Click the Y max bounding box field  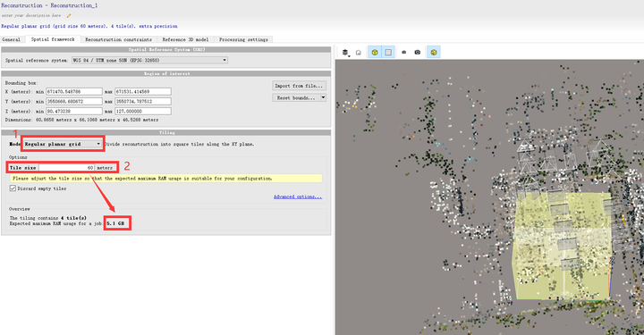pos(143,101)
